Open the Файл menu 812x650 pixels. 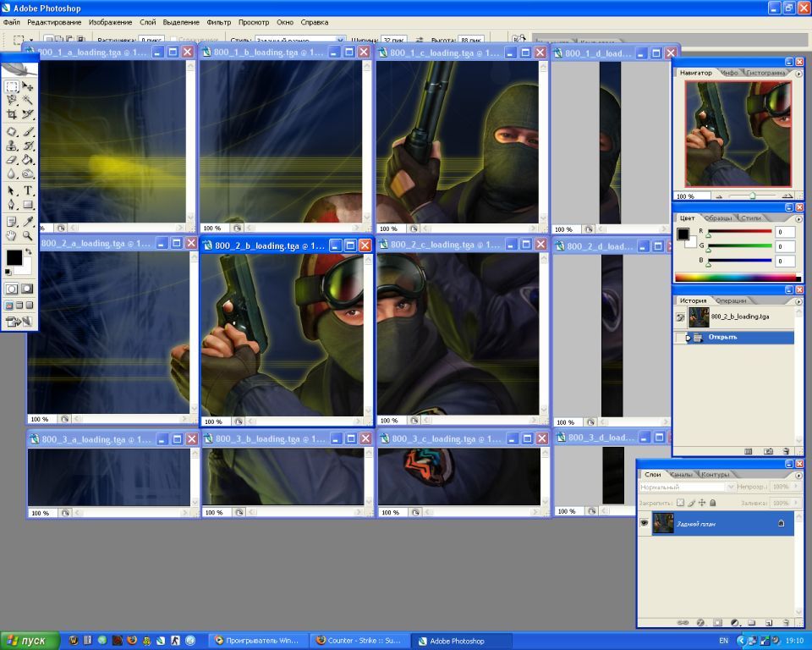(x=11, y=22)
